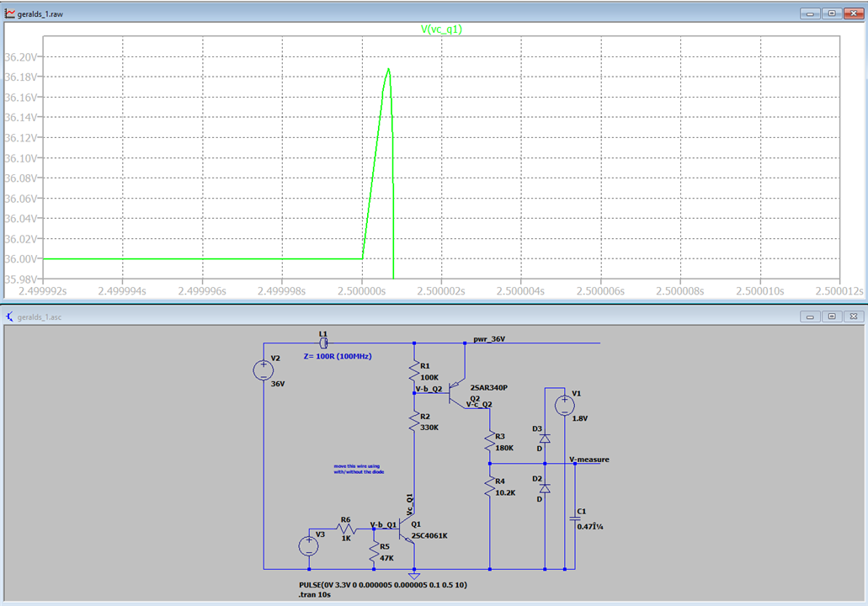
Task: Maximize the geralds_1.raw waveform window
Action: (x=831, y=13)
